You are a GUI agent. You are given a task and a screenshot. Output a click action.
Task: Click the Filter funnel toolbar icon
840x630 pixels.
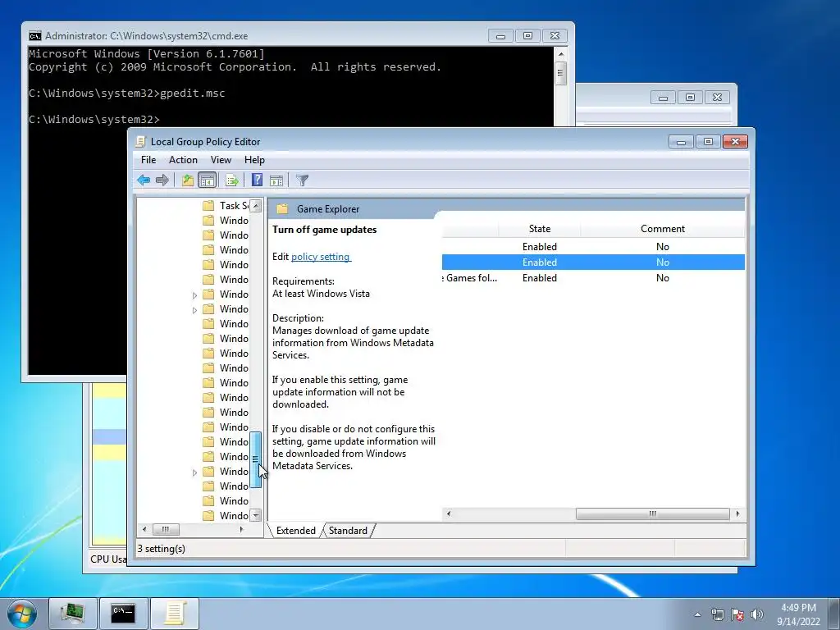(302, 180)
